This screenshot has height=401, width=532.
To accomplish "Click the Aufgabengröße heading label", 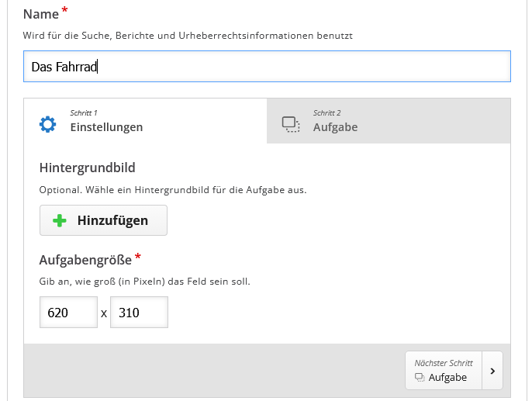I will [85, 260].
